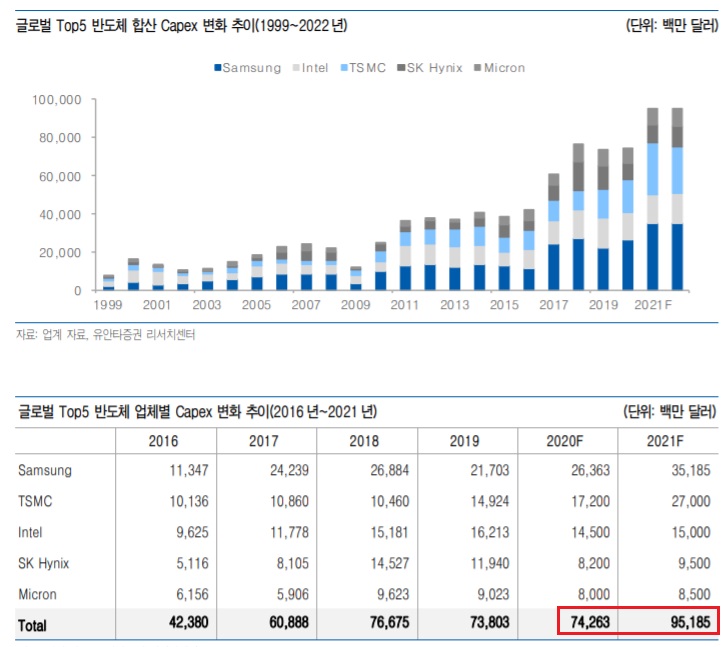Select TSMC 2021F value 27,000

coord(691,501)
